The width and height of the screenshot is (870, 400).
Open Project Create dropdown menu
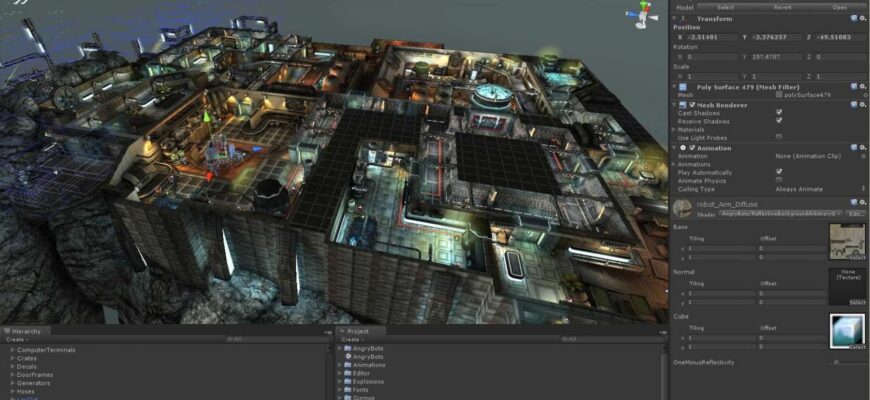[352, 340]
